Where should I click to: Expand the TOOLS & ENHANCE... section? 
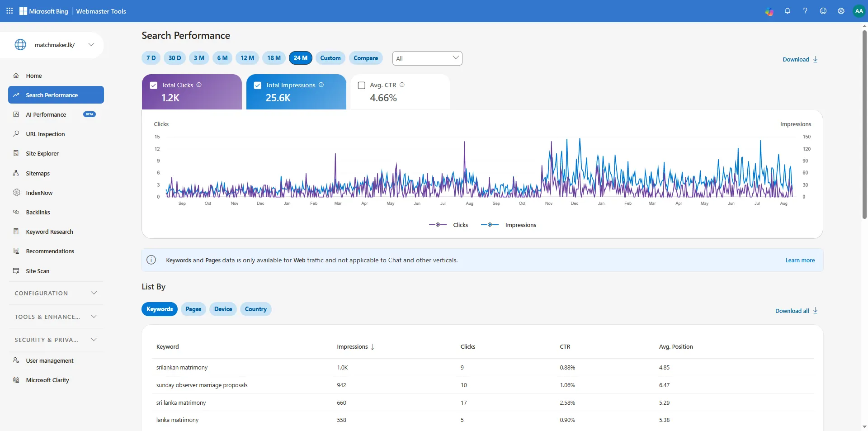point(56,317)
